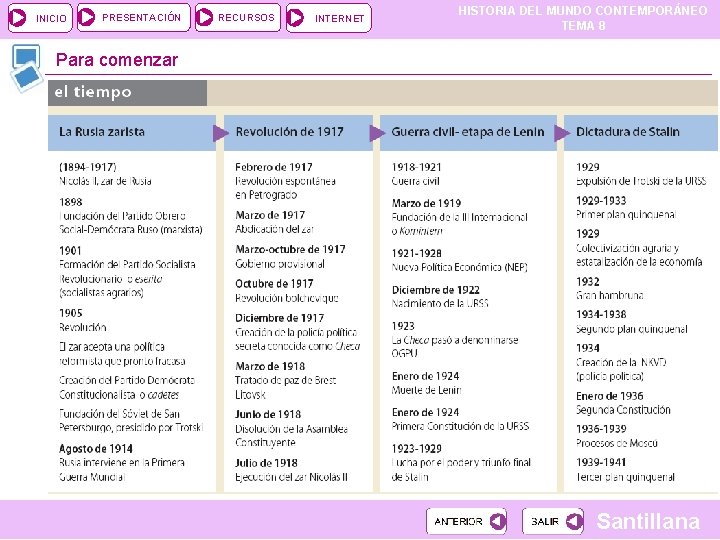Viewport: 720px width, 540px height.
Task: Click the play arrow icon on INICIO
Action: [18, 18]
